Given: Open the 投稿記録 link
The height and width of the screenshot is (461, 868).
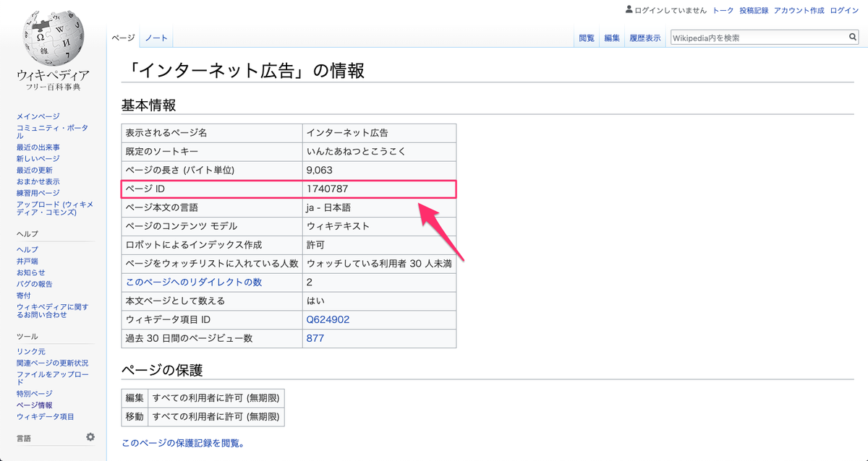Looking at the screenshot, I should click(x=754, y=10).
